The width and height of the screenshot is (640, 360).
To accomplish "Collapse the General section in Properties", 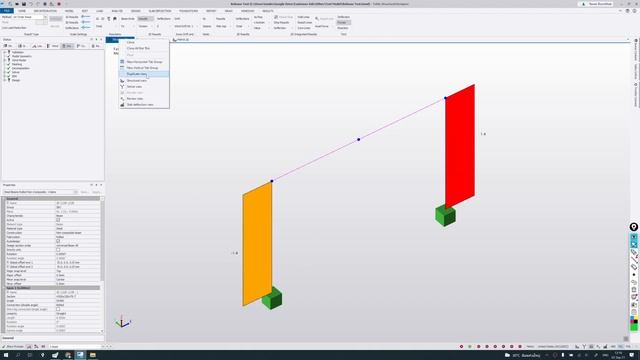I will (4, 198).
